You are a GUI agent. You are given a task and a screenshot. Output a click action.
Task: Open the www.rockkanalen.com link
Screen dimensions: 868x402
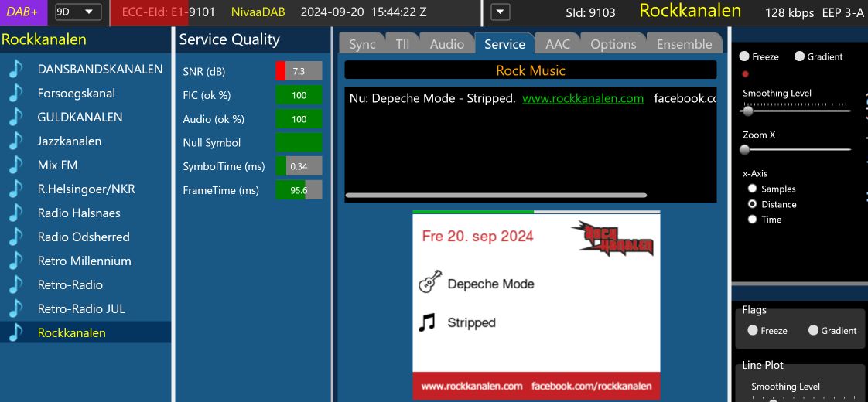[583, 98]
